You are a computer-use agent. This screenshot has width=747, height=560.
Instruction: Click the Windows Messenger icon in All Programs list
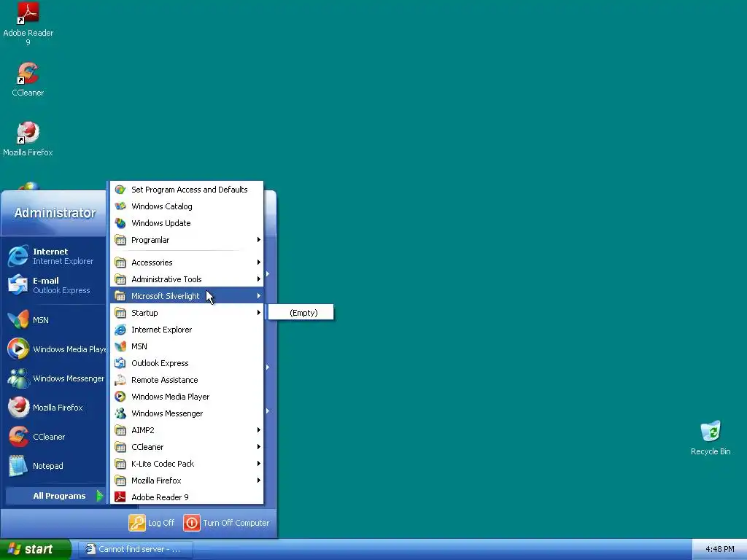pyautogui.click(x=120, y=413)
